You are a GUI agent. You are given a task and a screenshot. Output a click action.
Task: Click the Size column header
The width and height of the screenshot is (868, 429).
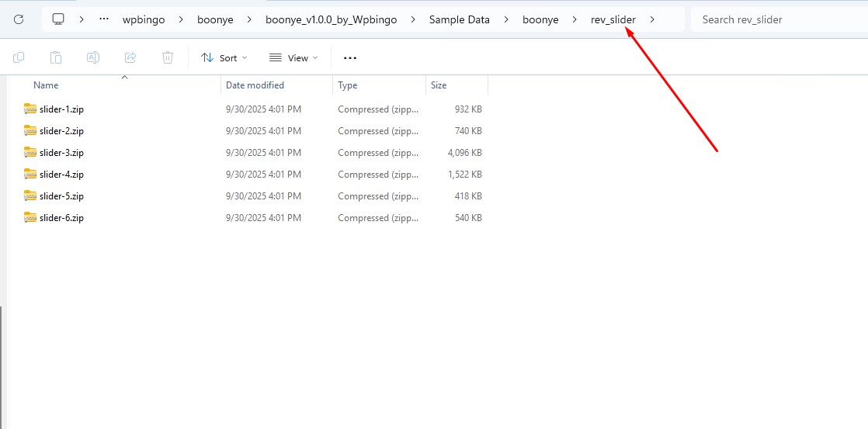click(439, 85)
